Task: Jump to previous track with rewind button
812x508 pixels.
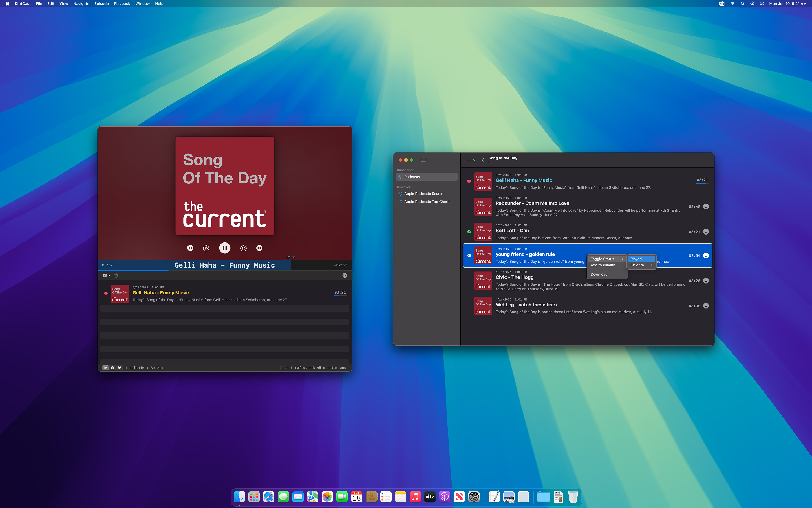Action: pyautogui.click(x=190, y=248)
